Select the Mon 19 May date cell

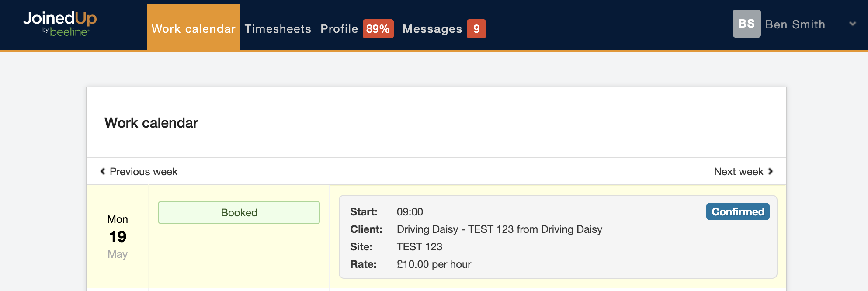coord(118,236)
